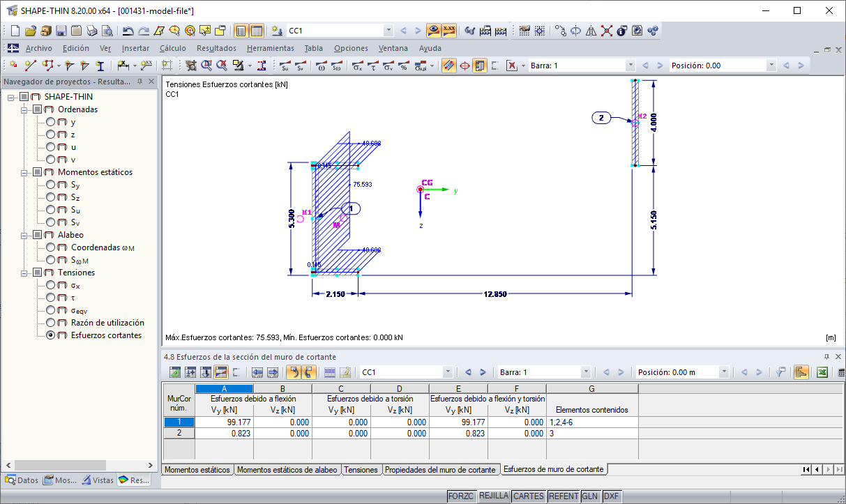Select Razón de utilización radio button
846x504 pixels.
(x=50, y=323)
